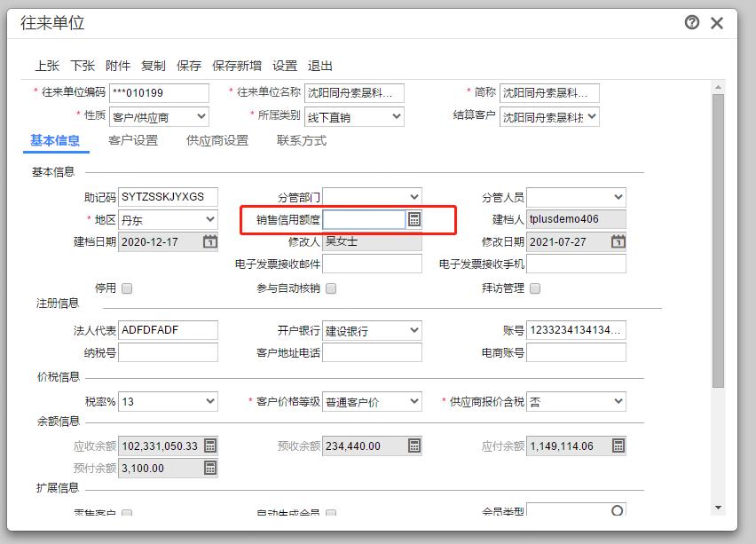This screenshot has width=756, height=544.
Task: Click the calculator icon beside 销售信用额度
Action: point(414,218)
